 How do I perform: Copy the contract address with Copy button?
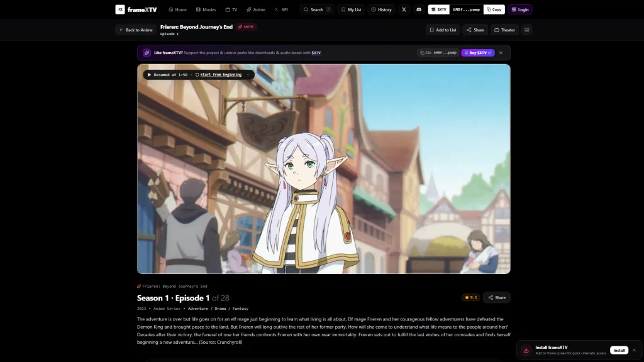(x=494, y=9)
